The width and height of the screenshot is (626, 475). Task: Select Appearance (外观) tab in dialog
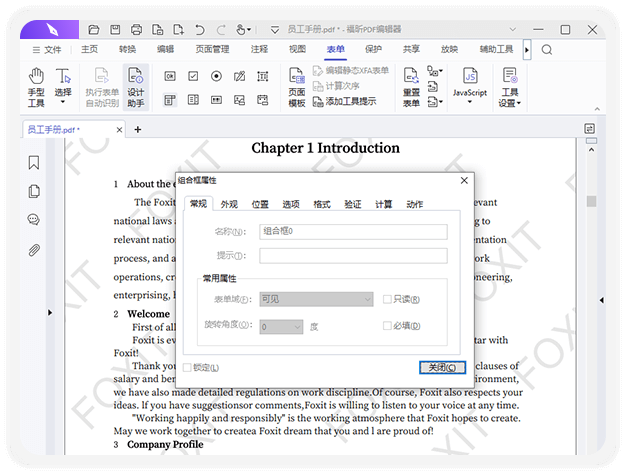(229, 204)
